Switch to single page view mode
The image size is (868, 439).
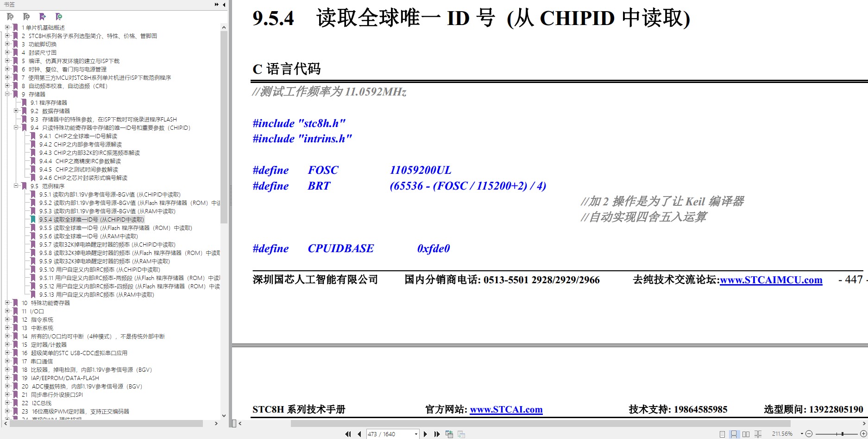[x=722, y=434]
